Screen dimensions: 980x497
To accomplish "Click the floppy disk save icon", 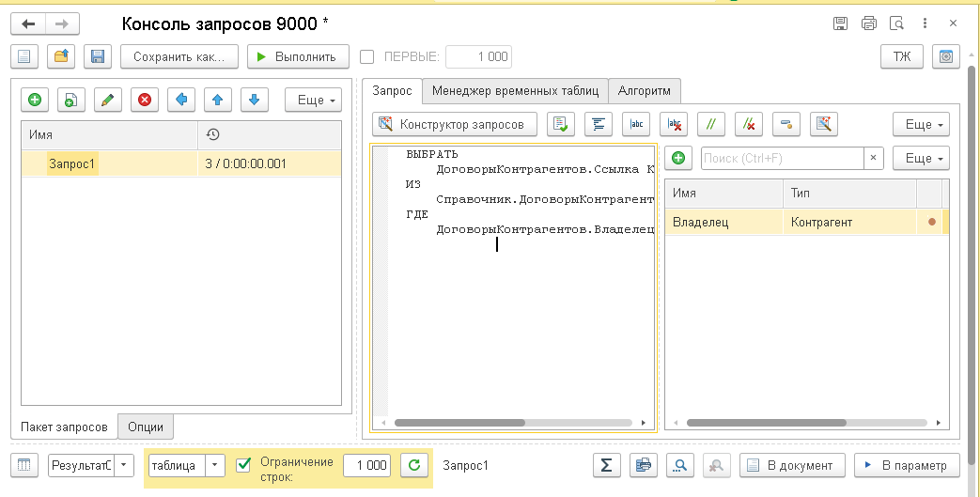I will click(97, 56).
